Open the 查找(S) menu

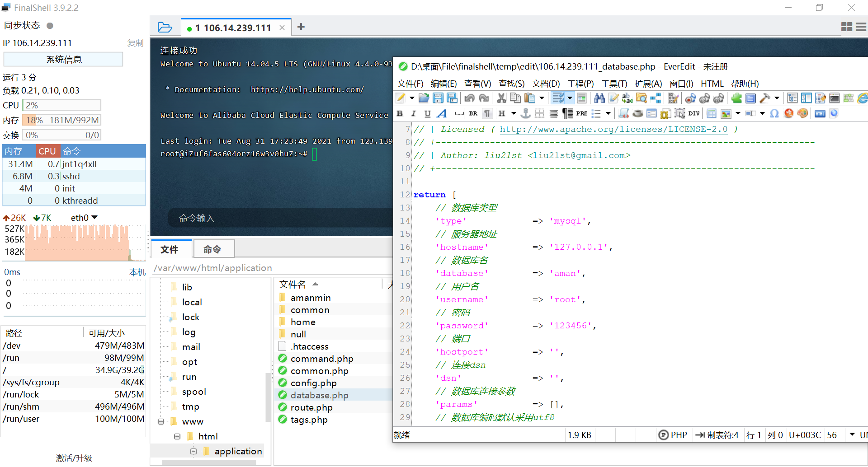click(x=511, y=84)
